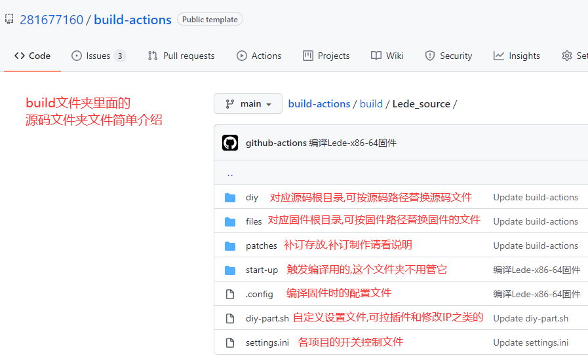Go to the Actions tab
Screen dimensions: 588x364
click(259, 56)
